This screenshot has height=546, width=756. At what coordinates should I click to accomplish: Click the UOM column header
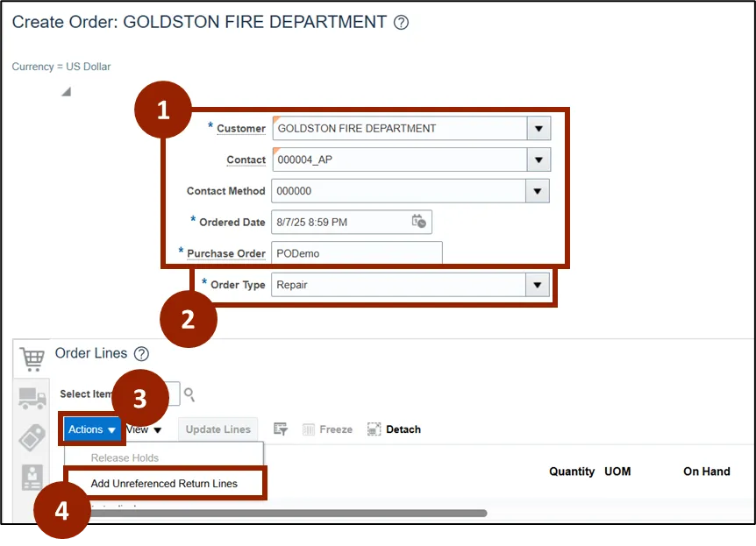pyautogui.click(x=617, y=472)
